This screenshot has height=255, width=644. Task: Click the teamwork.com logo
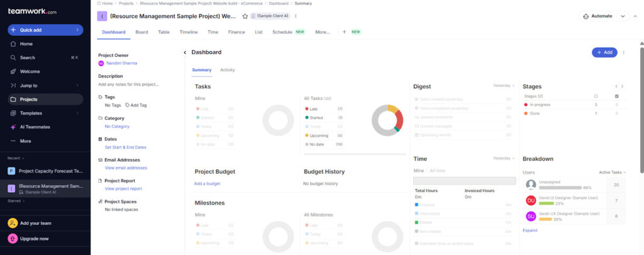[32, 11]
